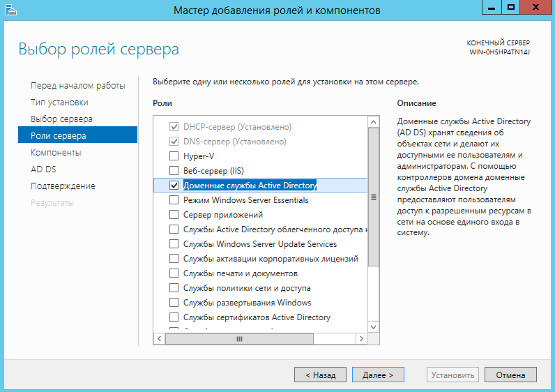Image resolution: width=555 pixels, height=392 pixels.
Task: Select Службы сертификатов Active Directory label
Action: 257,317
